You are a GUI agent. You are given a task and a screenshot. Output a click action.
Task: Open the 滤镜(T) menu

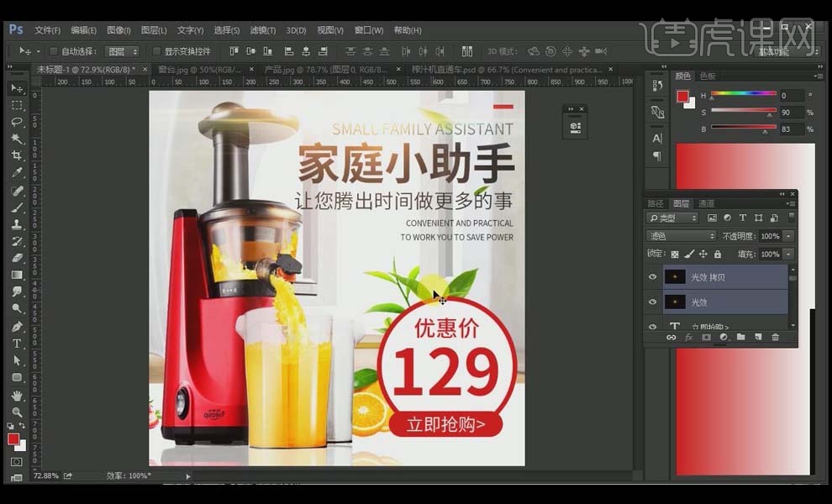263,30
